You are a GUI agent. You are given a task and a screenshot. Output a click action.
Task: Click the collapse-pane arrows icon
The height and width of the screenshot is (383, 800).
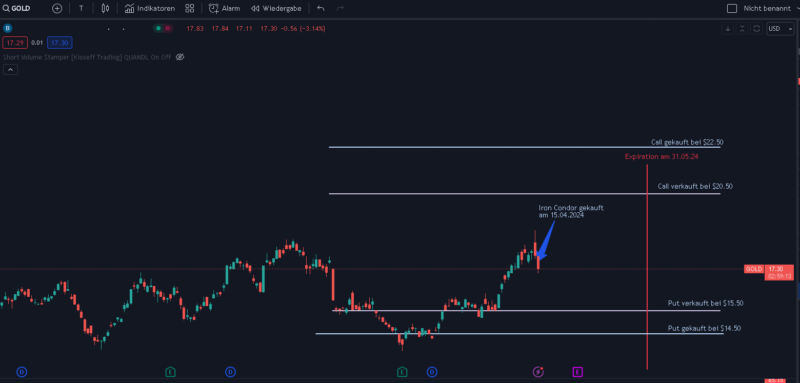[x=742, y=29]
